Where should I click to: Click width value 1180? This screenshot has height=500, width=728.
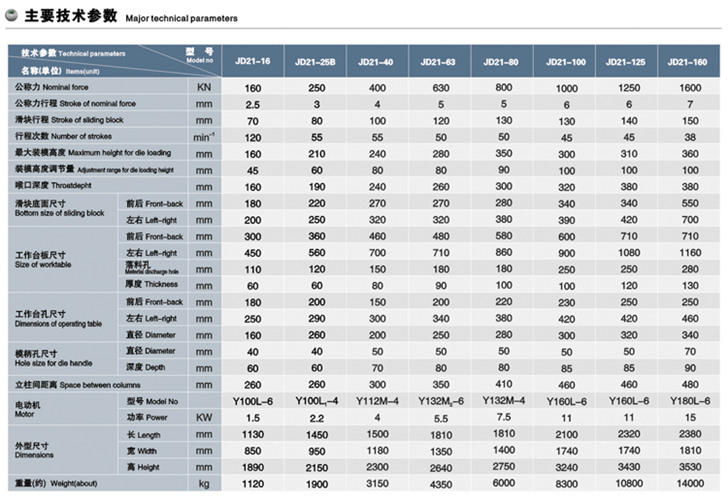pos(377,451)
